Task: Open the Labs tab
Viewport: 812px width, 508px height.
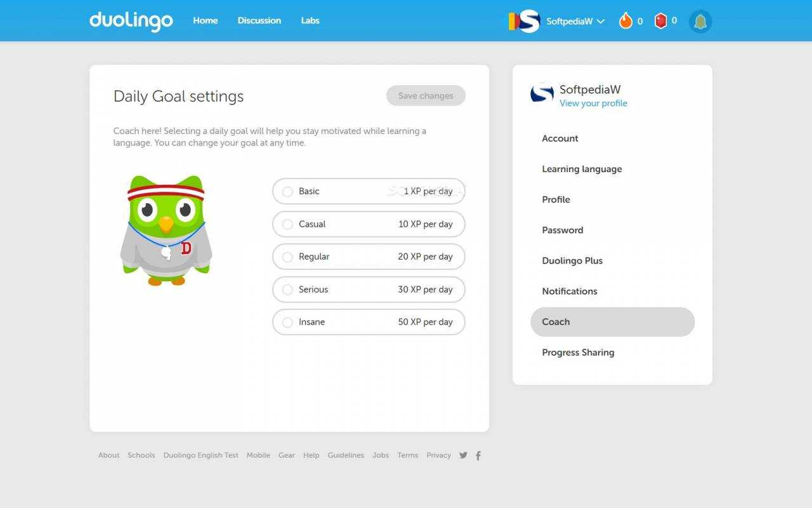Action: point(310,20)
